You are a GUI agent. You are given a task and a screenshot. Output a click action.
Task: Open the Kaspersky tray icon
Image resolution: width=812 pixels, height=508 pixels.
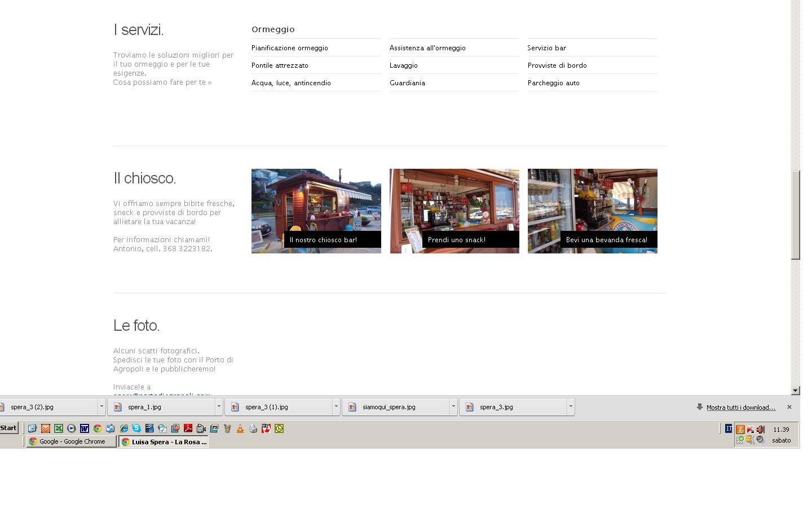(751, 429)
